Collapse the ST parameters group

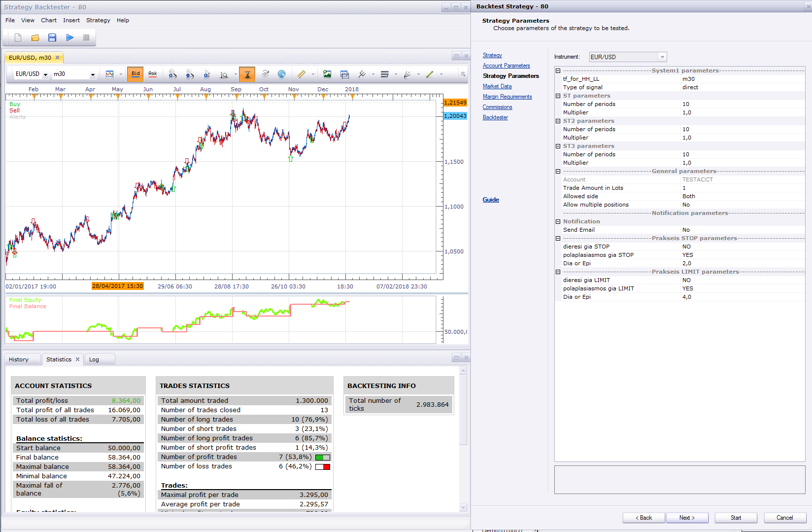(x=558, y=96)
